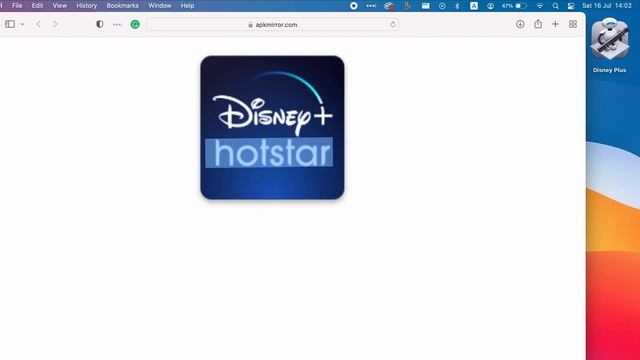The image size is (640, 360).
Task: Click the lock icon beside apkmirror.com
Action: coord(250,24)
